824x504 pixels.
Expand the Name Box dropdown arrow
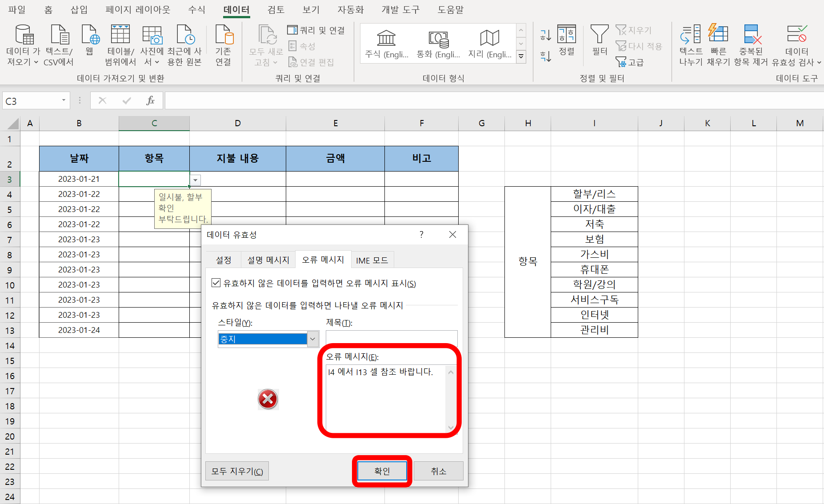pos(64,100)
